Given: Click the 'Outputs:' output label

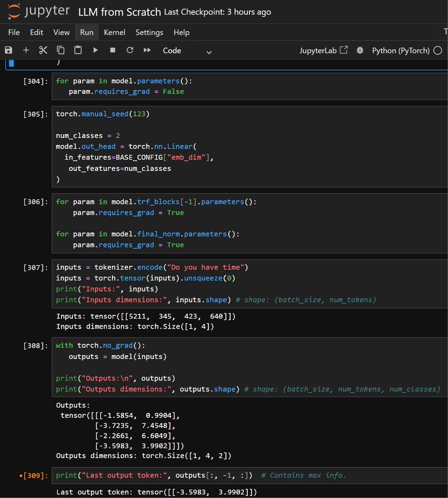Looking at the screenshot, I should [73, 405].
